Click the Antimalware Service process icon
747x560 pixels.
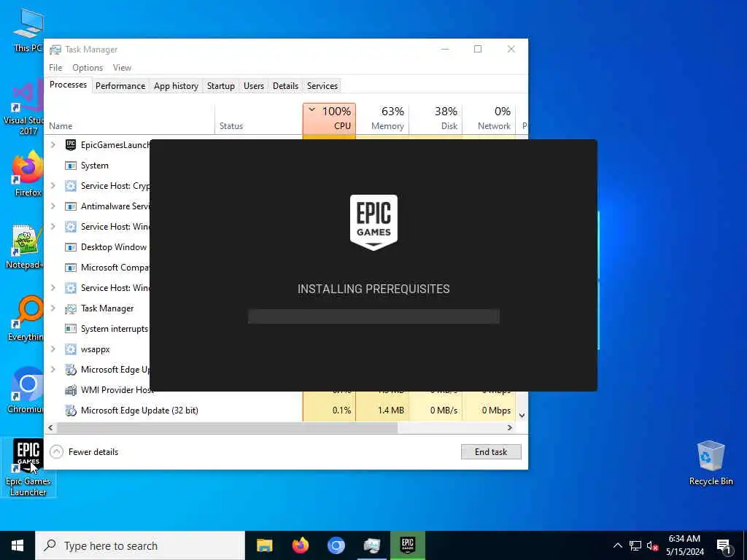[71, 206]
